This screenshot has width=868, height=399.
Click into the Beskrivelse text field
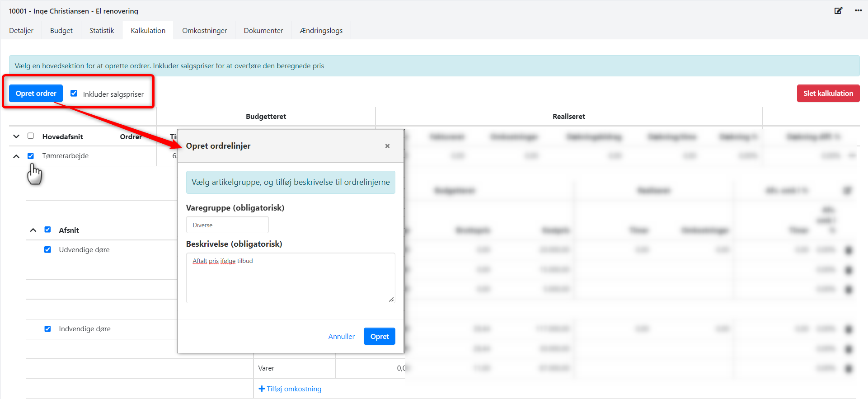290,278
